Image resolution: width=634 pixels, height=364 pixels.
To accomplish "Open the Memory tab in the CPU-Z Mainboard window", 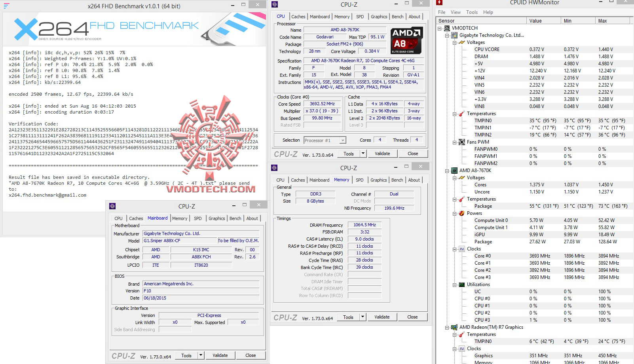I will (180, 218).
